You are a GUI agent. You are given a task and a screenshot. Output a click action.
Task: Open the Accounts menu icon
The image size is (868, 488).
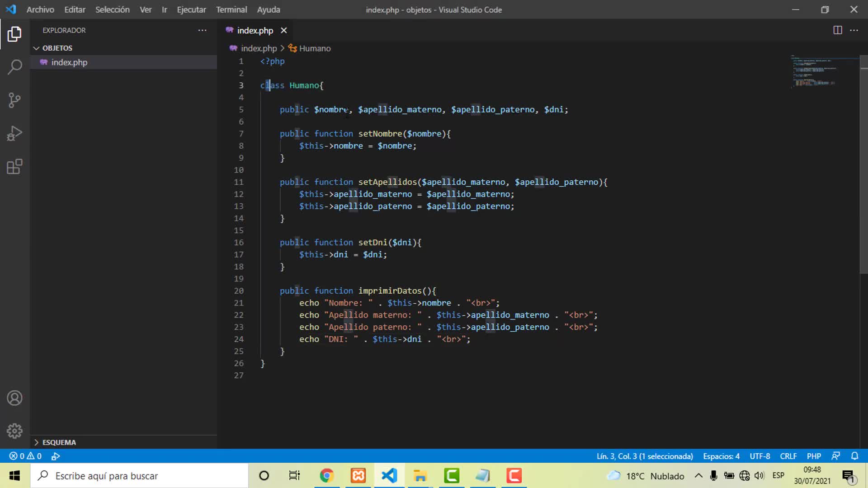14,398
